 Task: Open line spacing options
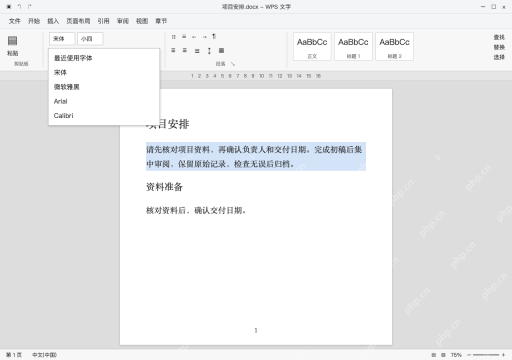click(x=209, y=51)
